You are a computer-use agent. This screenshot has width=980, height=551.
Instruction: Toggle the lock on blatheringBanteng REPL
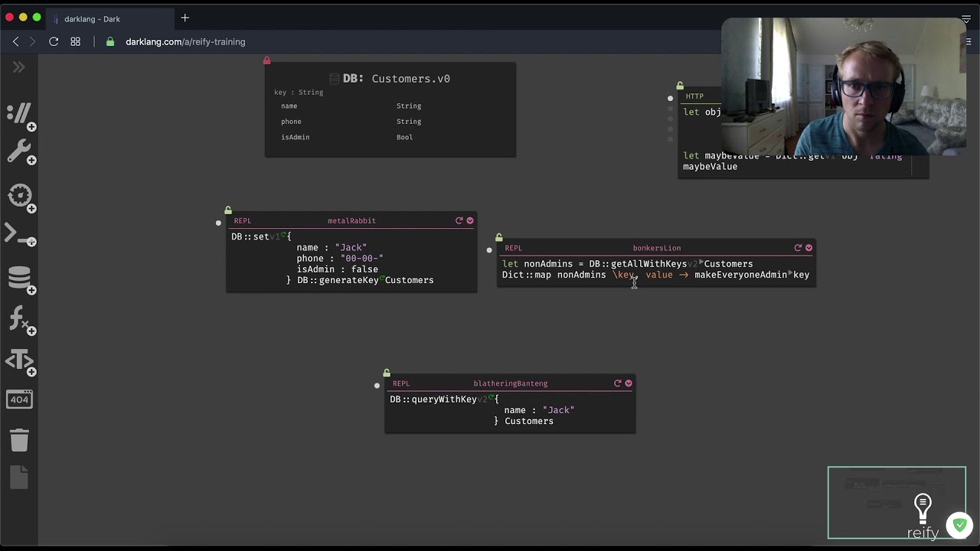387,373
